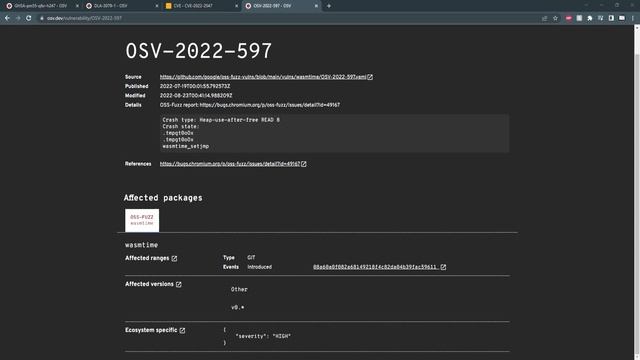Screen dimensions: 640x360
Task: Open the red extension icon
Action: tap(569, 18)
